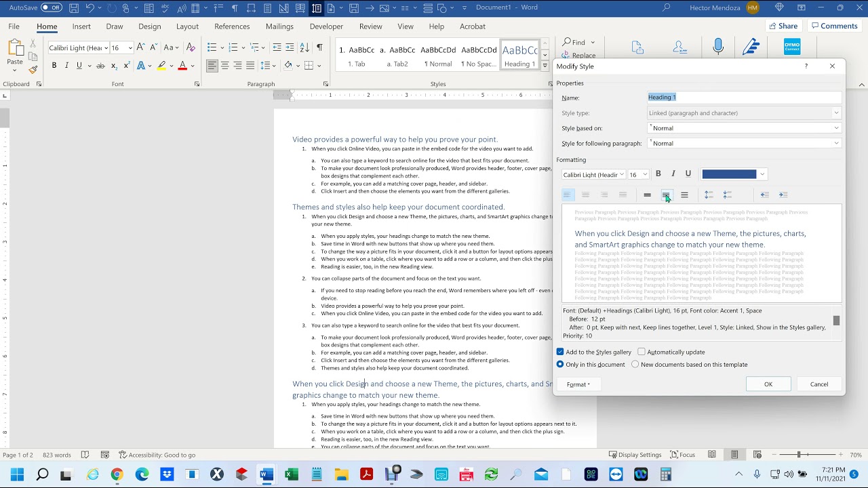Toggle bold in the Modify Style dialog
Image resolution: width=868 pixels, height=488 pixels.
(658, 174)
